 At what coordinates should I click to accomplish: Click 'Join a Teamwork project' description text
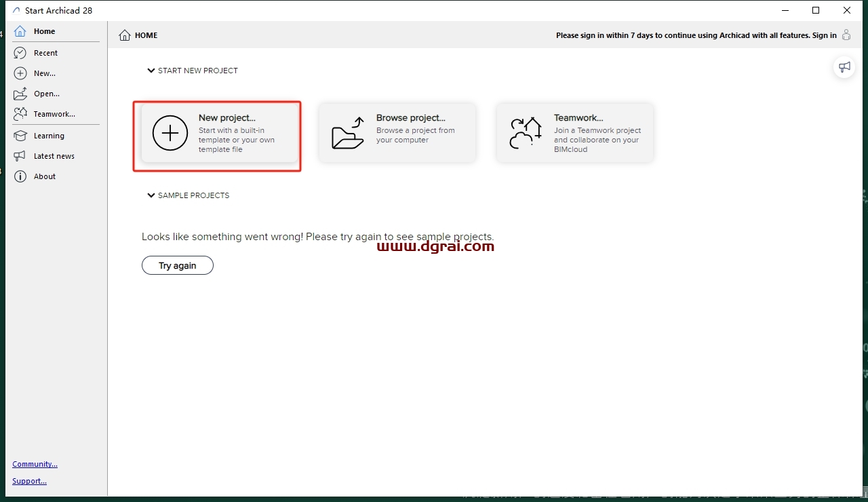(x=597, y=140)
